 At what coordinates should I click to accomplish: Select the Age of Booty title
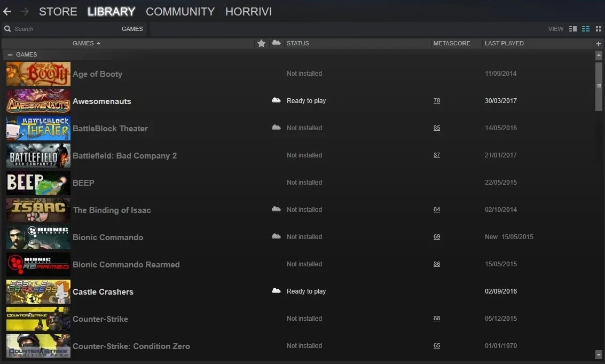97,74
